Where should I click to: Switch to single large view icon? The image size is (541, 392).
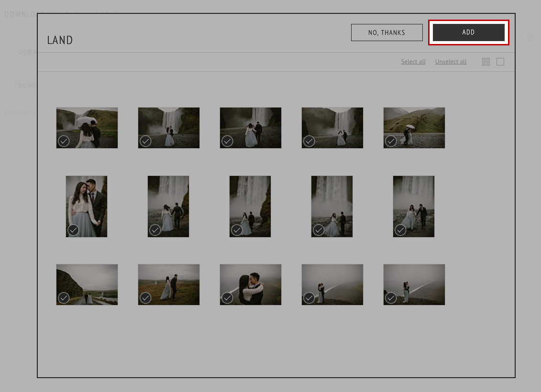[500, 62]
